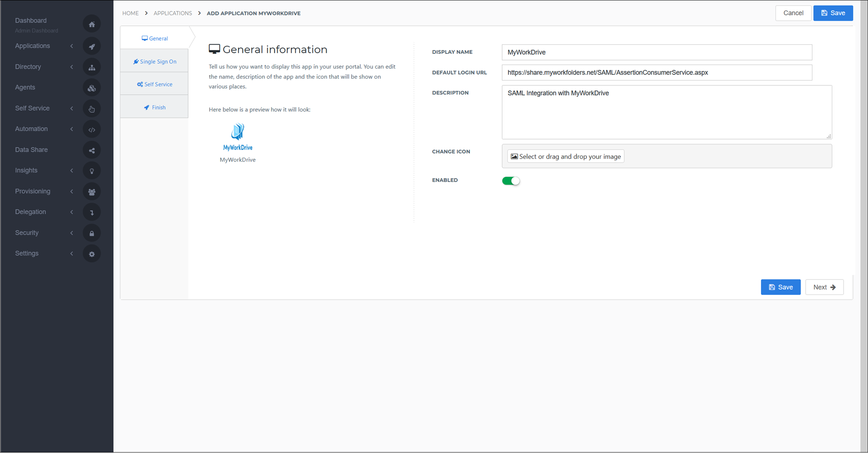Expand the Delegation menu chevron
The width and height of the screenshot is (868, 453).
click(x=72, y=212)
